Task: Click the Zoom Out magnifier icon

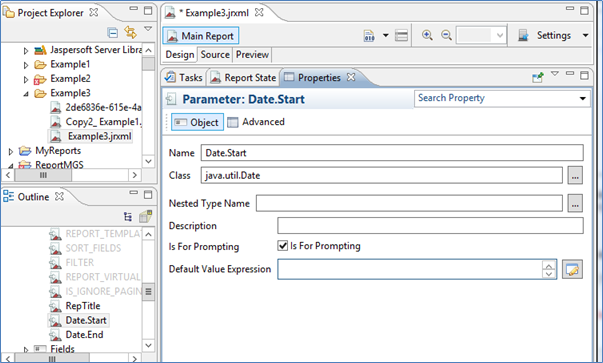Action: pyautogui.click(x=446, y=35)
